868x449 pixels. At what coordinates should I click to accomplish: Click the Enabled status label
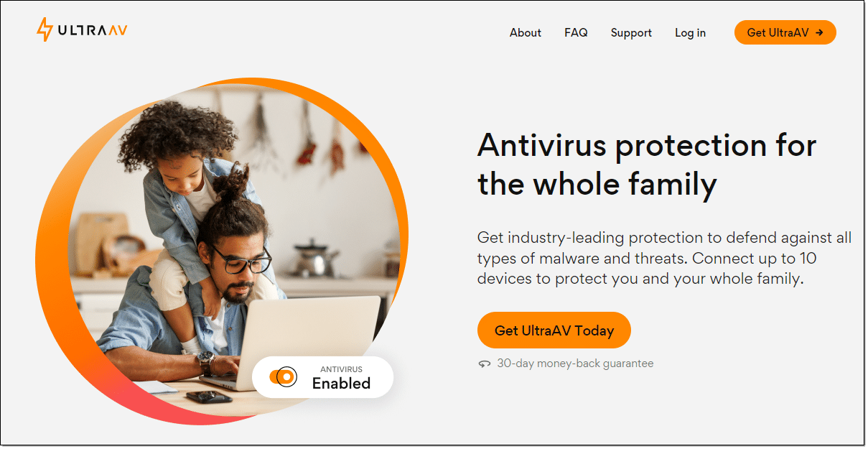click(x=341, y=384)
